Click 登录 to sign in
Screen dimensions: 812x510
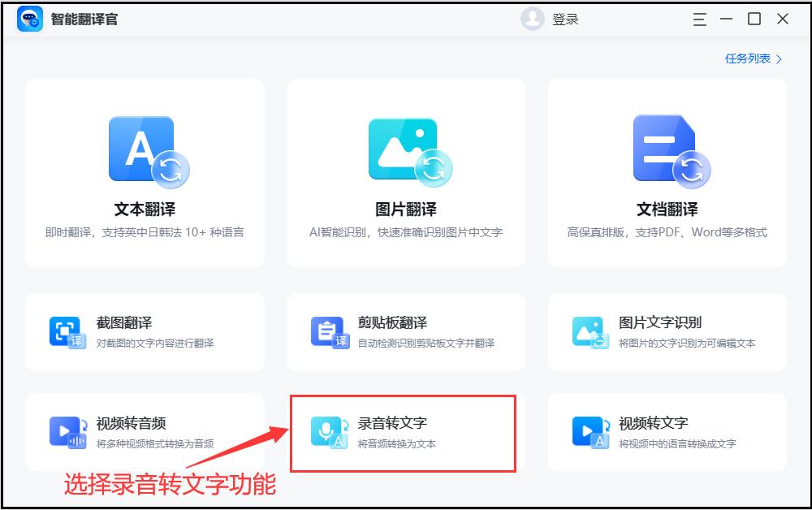tap(564, 19)
